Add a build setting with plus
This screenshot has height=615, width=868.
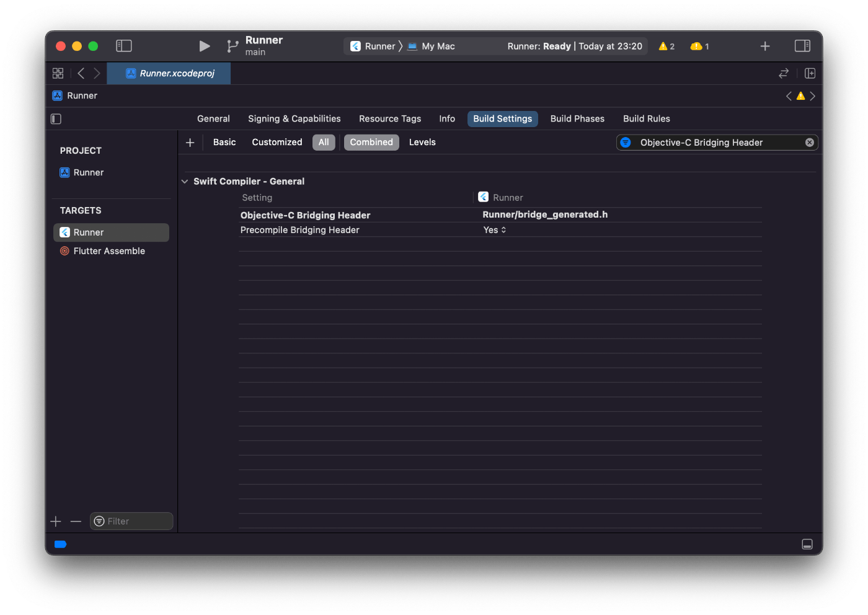pyautogui.click(x=190, y=143)
